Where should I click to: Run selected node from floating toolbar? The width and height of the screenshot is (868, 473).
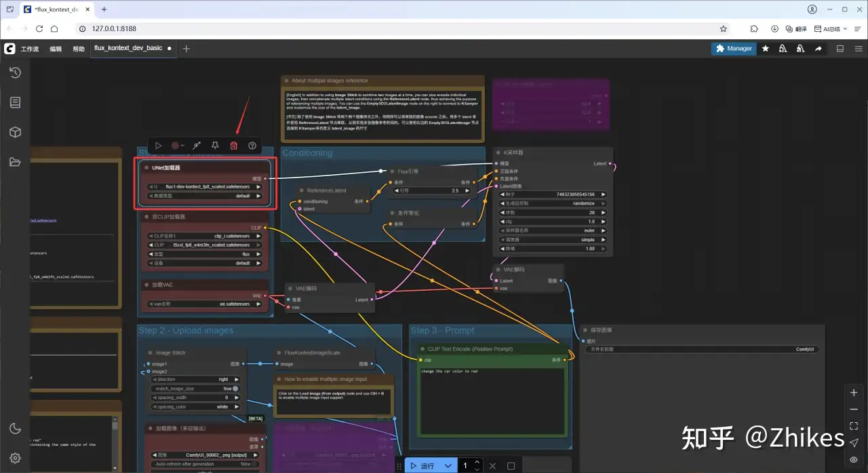[158, 146]
